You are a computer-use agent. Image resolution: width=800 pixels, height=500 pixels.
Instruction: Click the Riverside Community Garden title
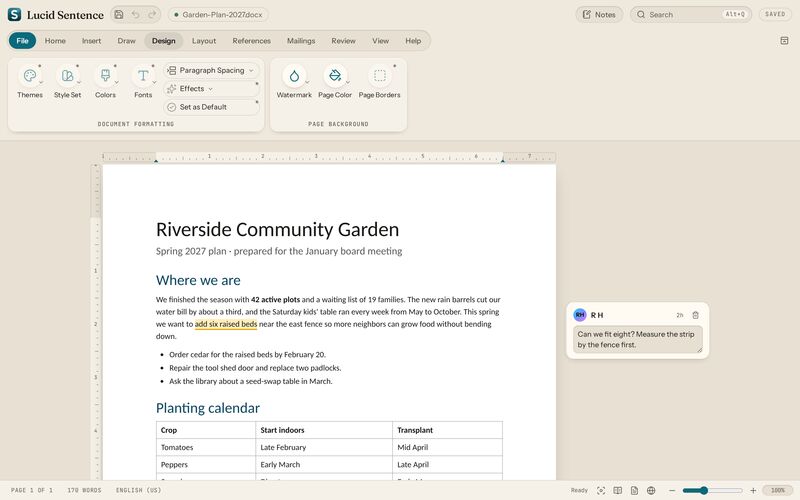278,230
